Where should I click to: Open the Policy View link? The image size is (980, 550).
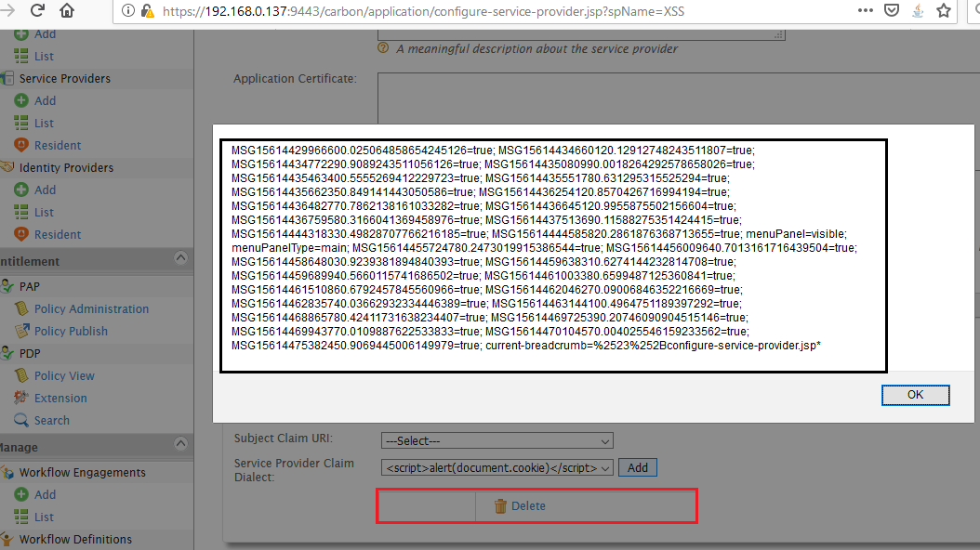(64, 376)
